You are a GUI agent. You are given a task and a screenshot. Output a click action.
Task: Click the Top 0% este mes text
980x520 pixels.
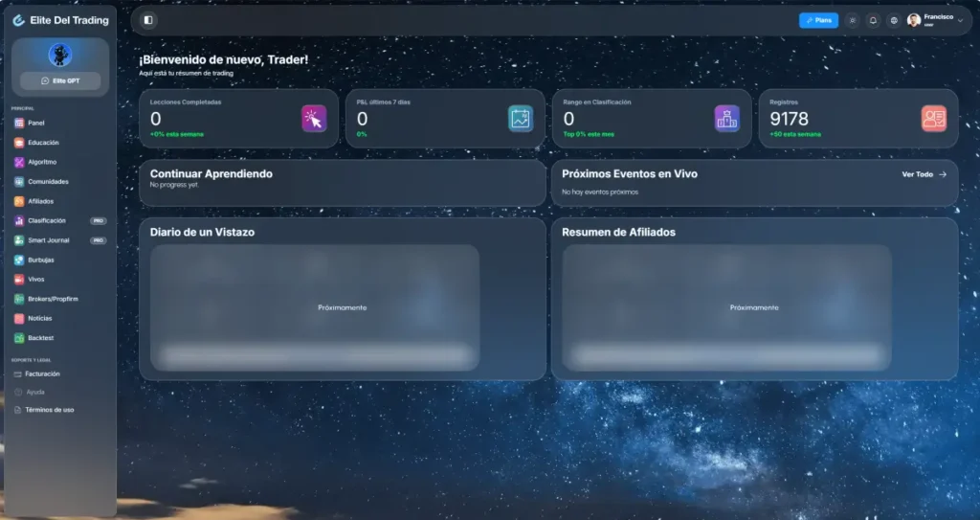pos(589,134)
